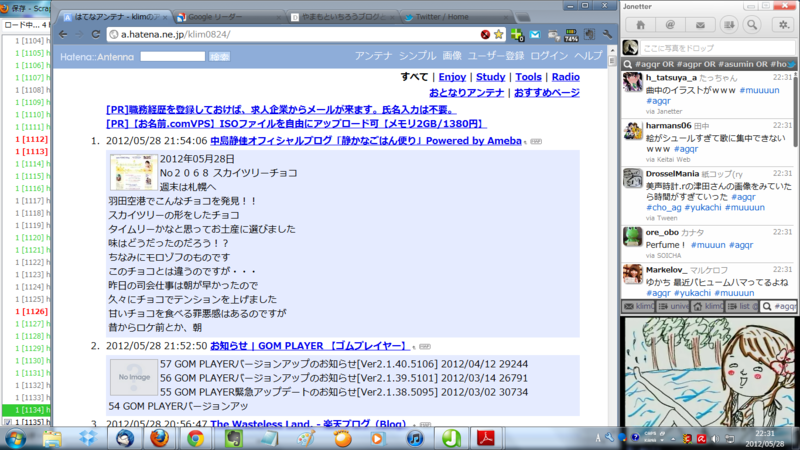This screenshot has width=800, height=450.
Task: Click the mail extension icon in Chrome toolbar
Action: (x=535, y=34)
